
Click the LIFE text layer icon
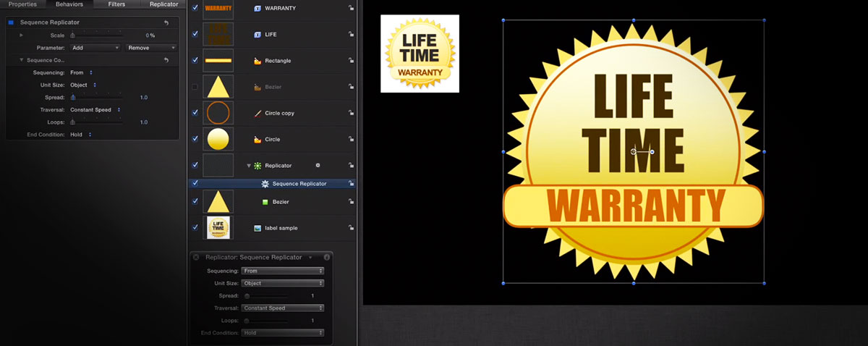(258, 35)
